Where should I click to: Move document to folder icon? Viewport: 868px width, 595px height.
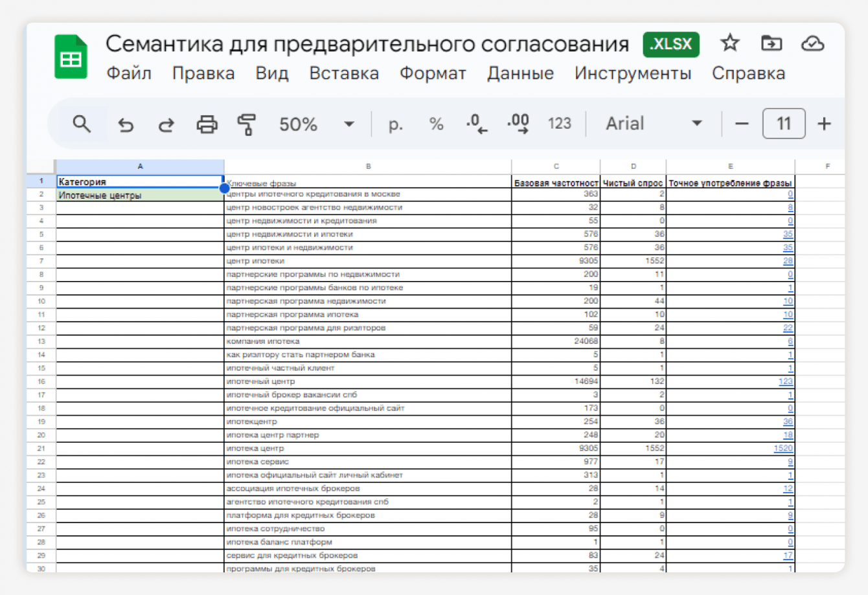click(771, 43)
